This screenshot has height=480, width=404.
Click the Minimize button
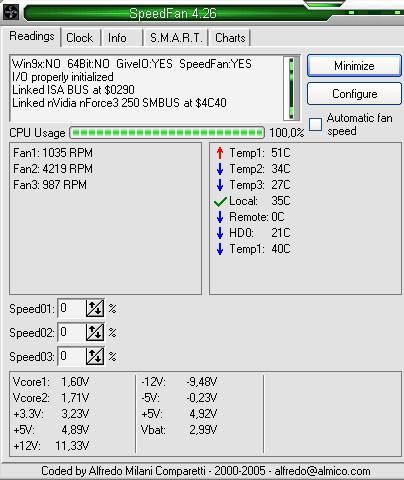(354, 66)
